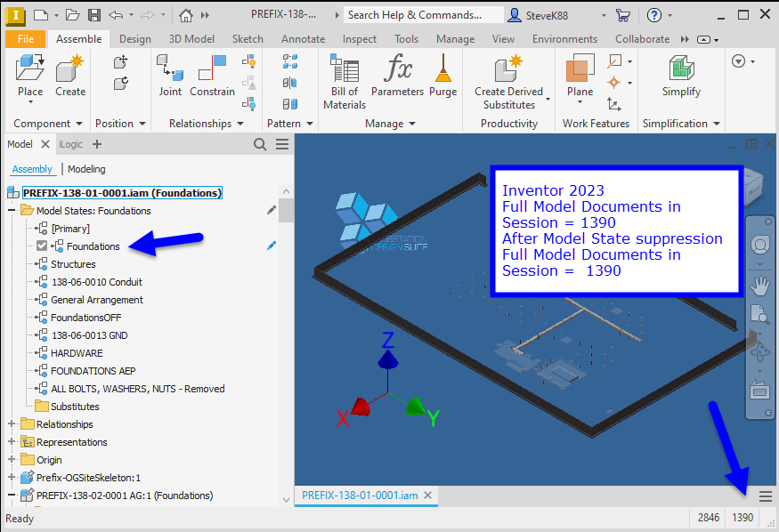Click the browser search magnifier icon
This screenshot has width=779, height=532.
click(260, 144)
